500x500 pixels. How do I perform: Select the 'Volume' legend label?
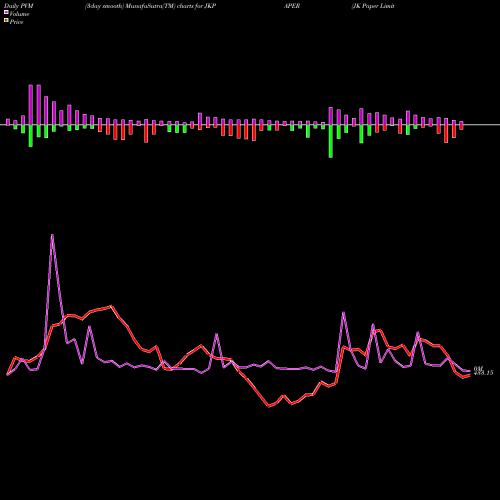click(x=19, y=14)
